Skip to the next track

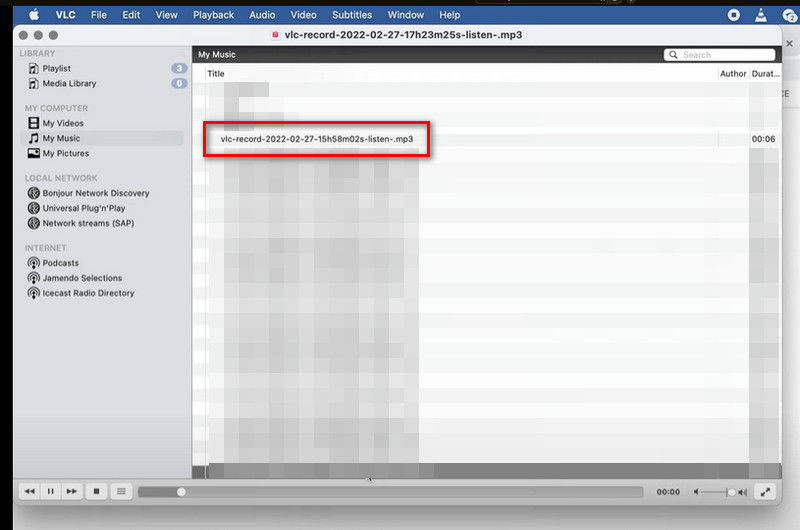pos(71,491)
